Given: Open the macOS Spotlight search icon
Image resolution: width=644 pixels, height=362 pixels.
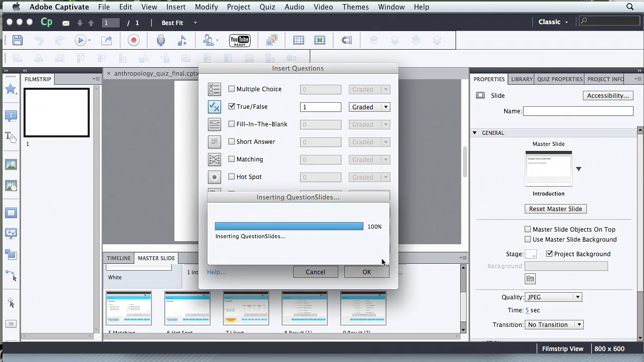Looking at the screenshot, I should [x=630, y=7].
